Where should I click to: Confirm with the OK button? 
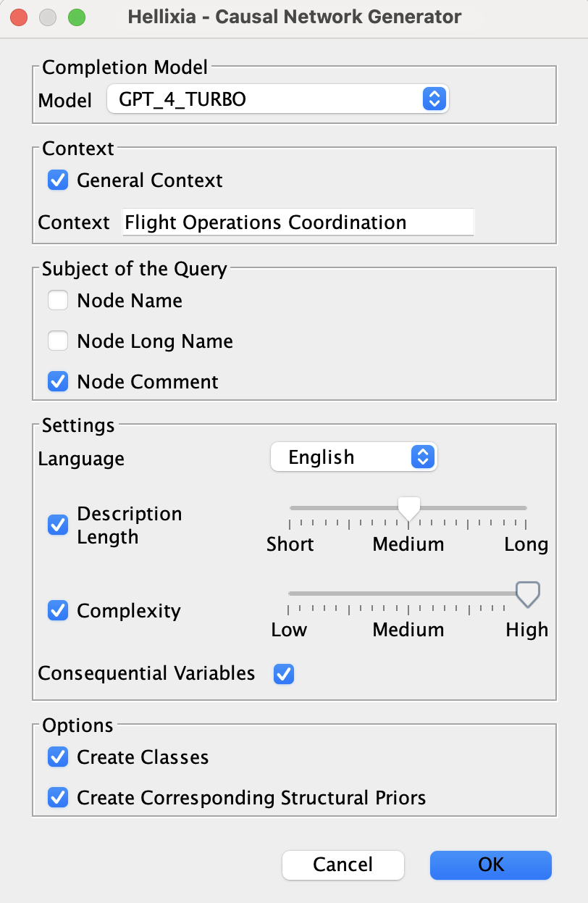[490, 865]
